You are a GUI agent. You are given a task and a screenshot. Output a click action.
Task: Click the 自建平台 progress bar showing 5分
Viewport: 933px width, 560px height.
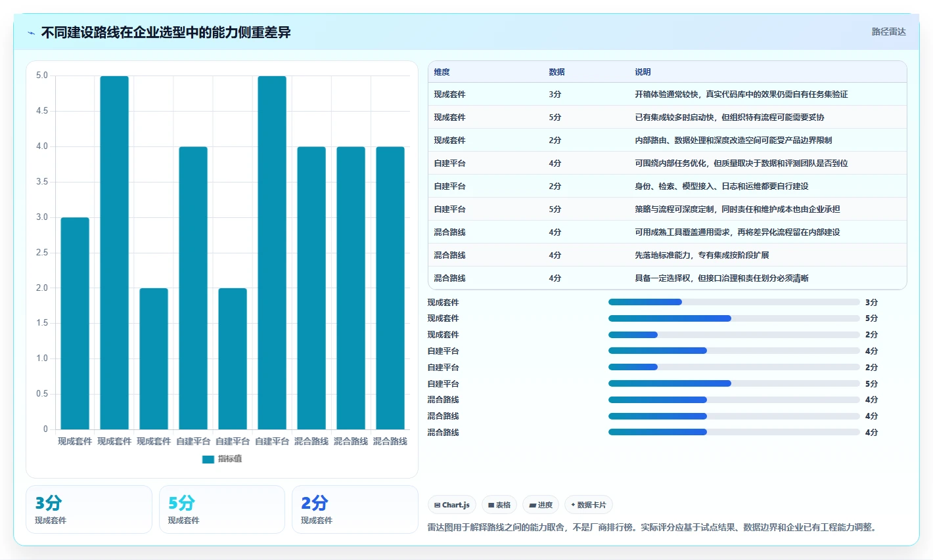[x=734, y=383]
